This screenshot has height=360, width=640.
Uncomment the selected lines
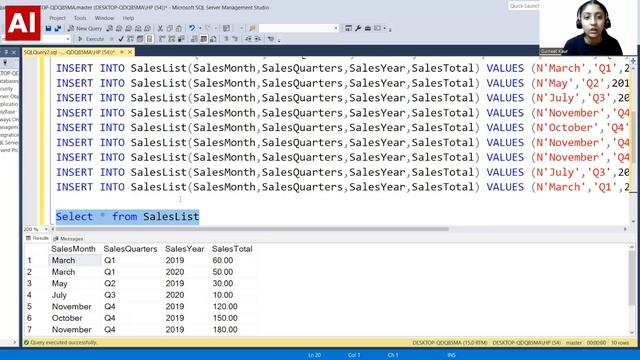pyautogui.click(x=235, y=39)
